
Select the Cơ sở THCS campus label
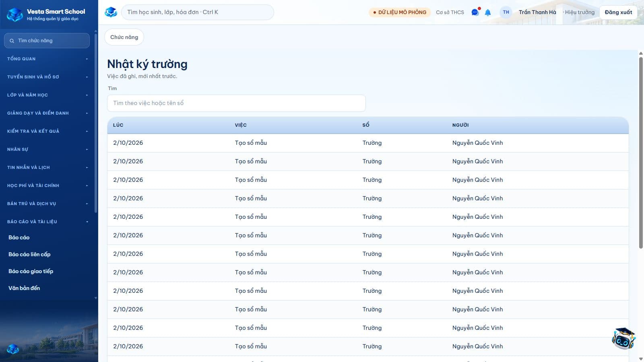(450, 12)
